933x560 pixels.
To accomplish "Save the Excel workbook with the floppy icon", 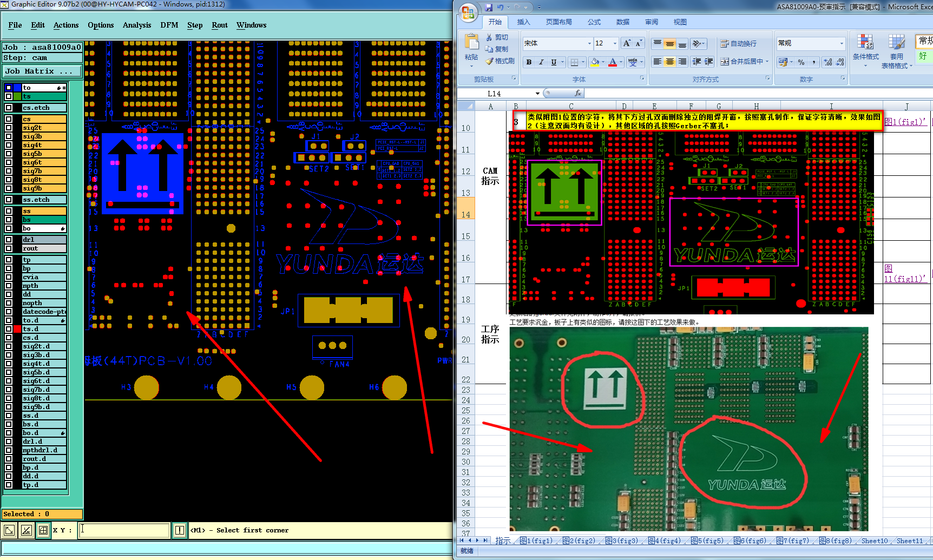I will coord(489,7).
